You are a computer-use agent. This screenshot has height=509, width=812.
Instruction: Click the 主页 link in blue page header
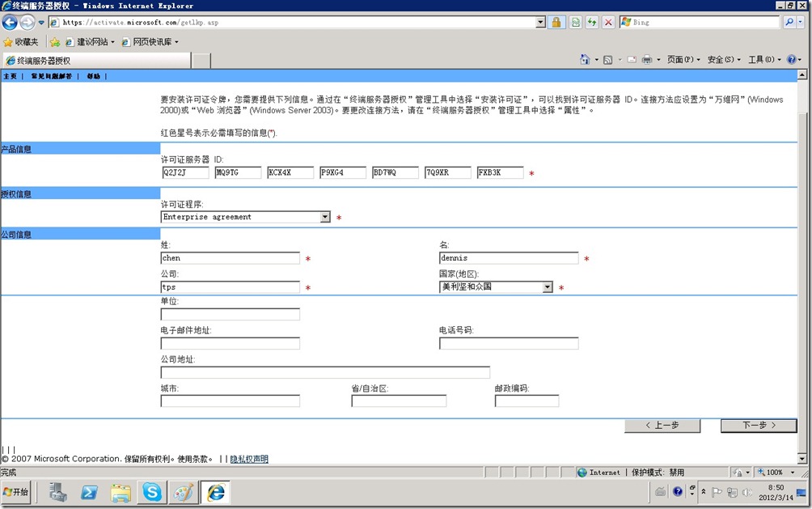(10, 76)
